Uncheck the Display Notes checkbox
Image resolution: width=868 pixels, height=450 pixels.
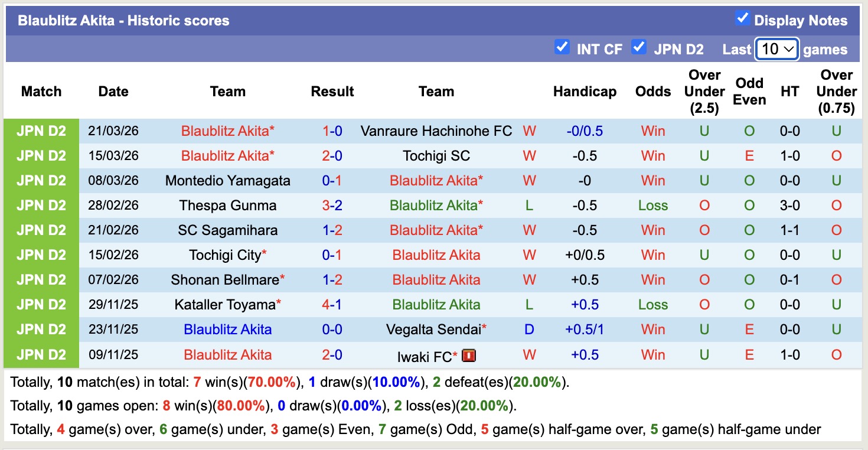click(742, 19)
